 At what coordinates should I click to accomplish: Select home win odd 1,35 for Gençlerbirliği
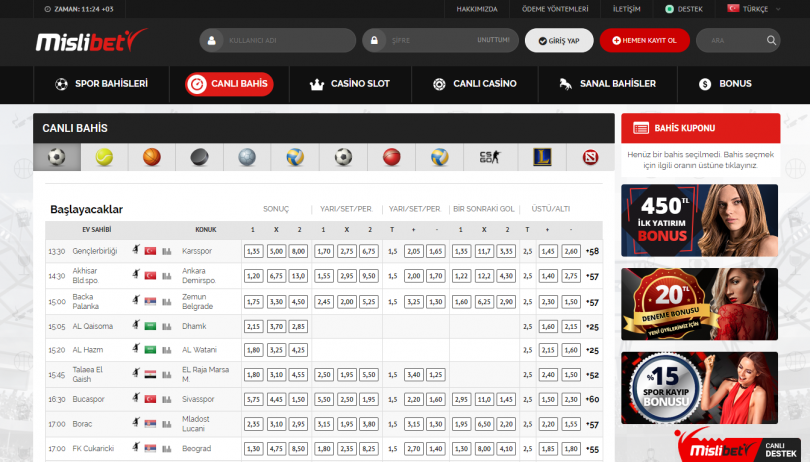[x=253, y=251]
